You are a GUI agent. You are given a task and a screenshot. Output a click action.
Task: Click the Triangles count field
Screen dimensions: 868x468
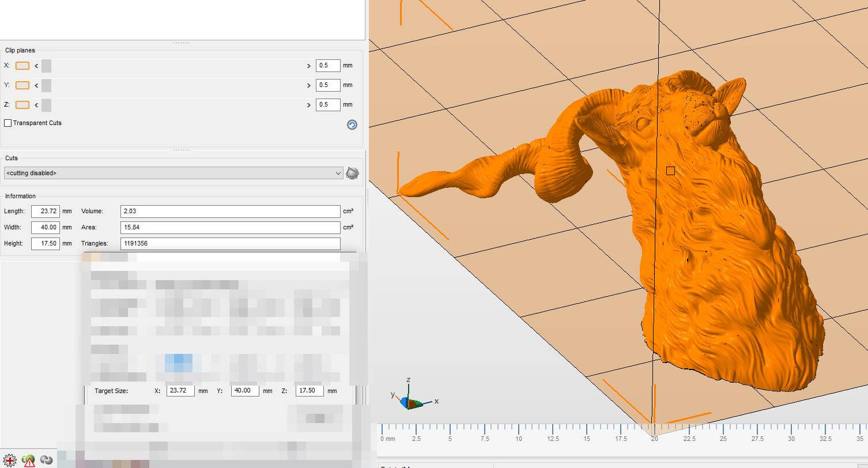[x=230, y=243]
